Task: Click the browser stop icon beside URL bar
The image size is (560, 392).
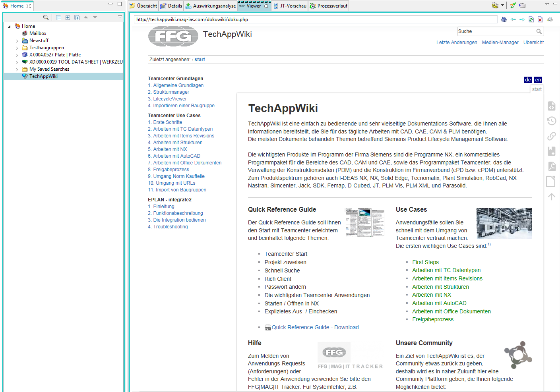Action: [540, 19]
